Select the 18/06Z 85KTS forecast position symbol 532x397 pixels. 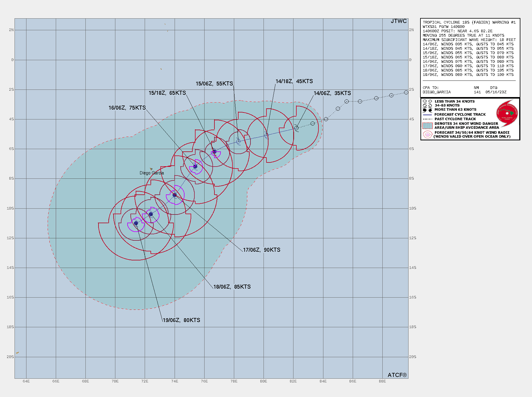(151, 214)
